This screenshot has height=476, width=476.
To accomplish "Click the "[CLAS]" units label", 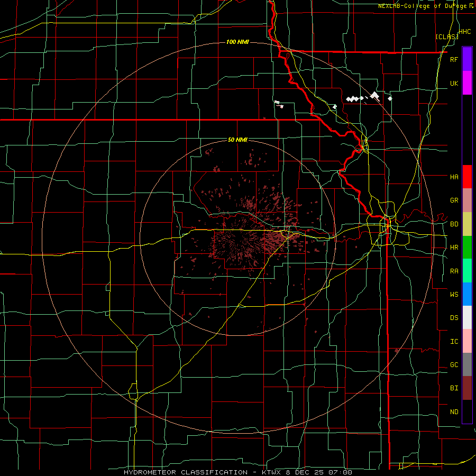I will (447, 37).
